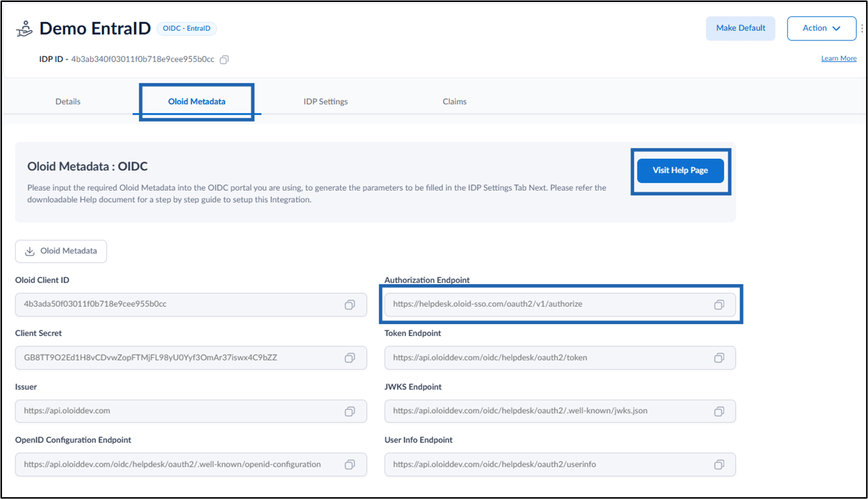Open the Learn More link
The image size is (868, 499).
[x=839, y=58]
